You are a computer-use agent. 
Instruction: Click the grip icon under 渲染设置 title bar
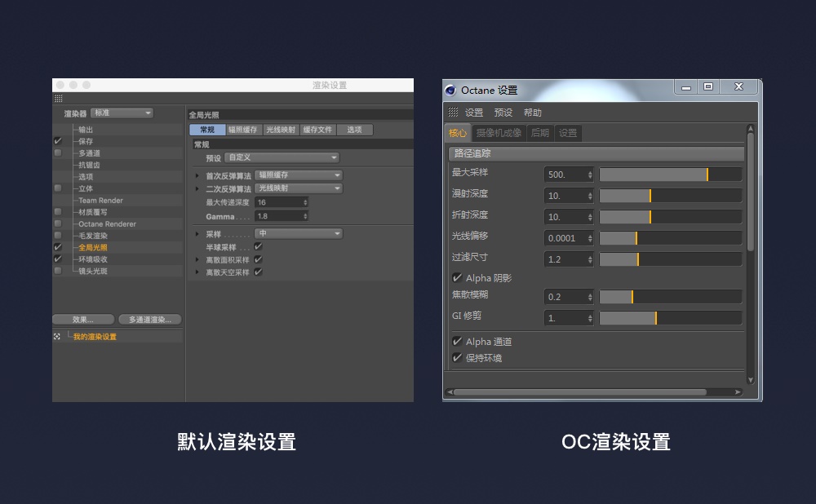coord(58,99)
